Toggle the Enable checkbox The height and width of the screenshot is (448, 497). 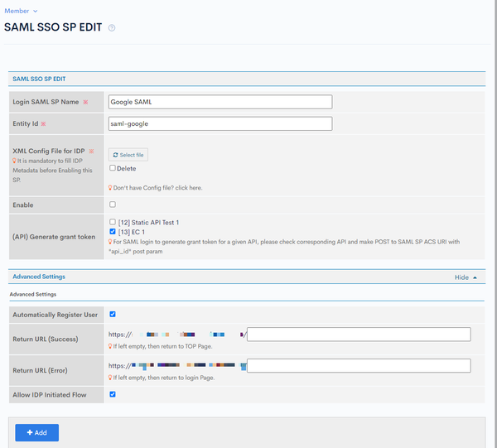[113, 205]
